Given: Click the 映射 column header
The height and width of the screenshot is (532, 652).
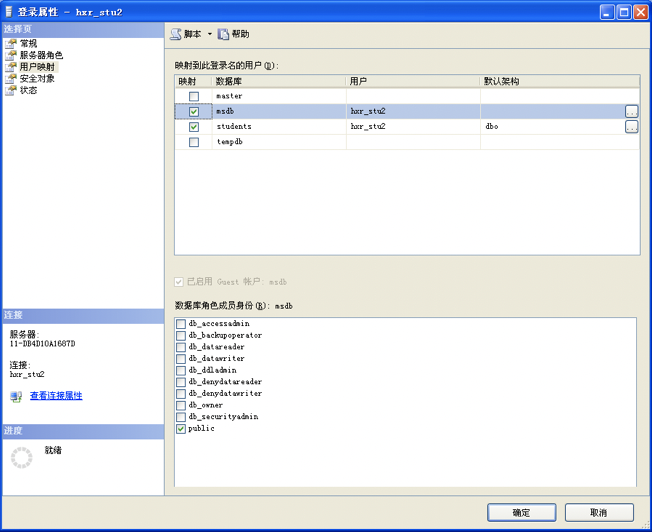Looking at the screenshot, I should [193, 82].
